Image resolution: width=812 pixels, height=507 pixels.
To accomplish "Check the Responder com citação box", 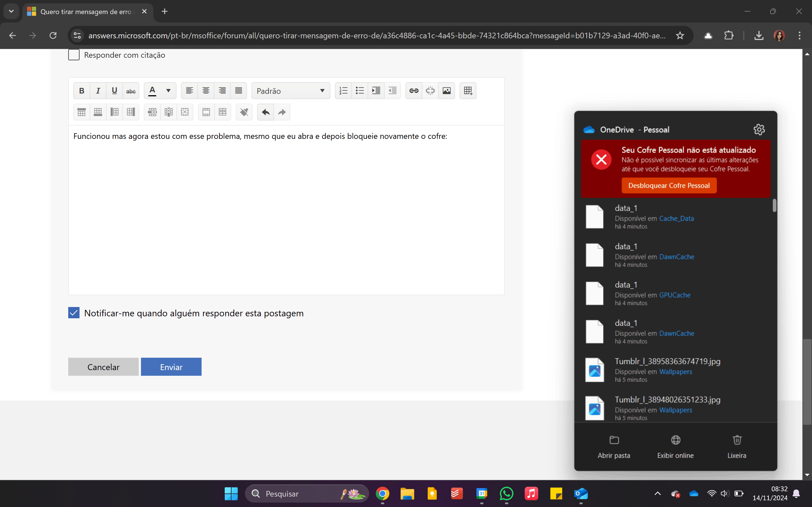I will 74,55.
